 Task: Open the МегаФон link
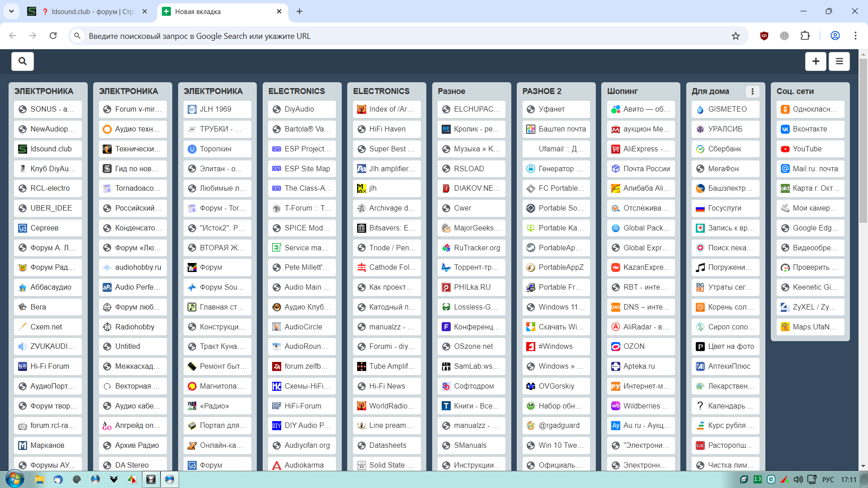click(726, 169)
